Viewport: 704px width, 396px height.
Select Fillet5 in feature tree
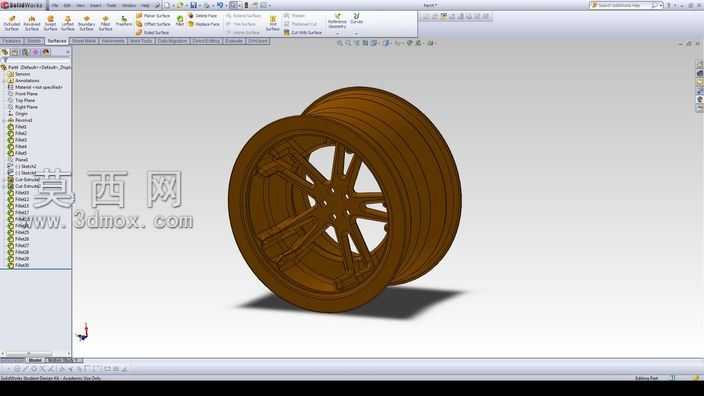21,153
